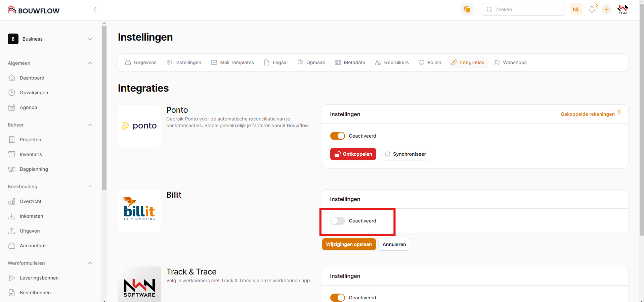
Task: Collapse the Beheer sidebar section
Action: click(90, 125)
